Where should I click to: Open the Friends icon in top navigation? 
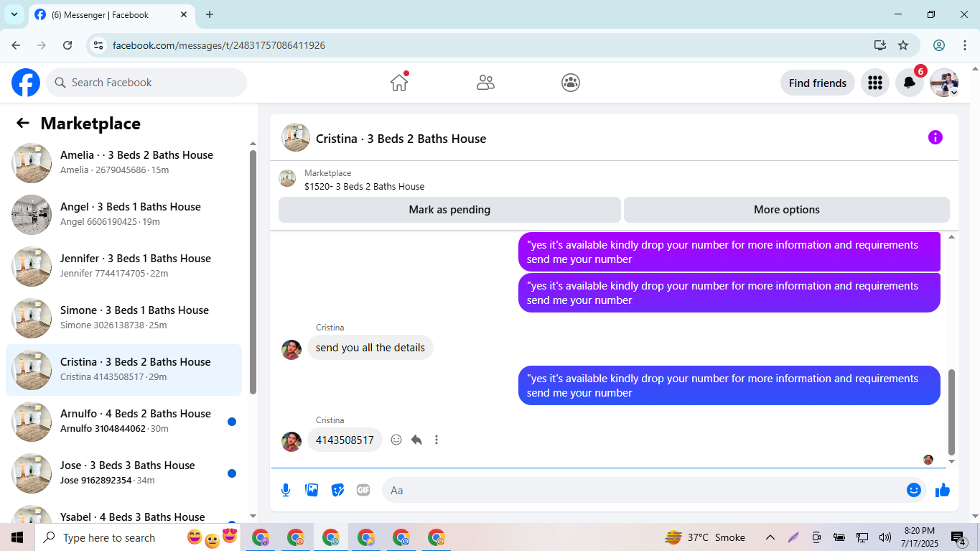click(485, 83)
